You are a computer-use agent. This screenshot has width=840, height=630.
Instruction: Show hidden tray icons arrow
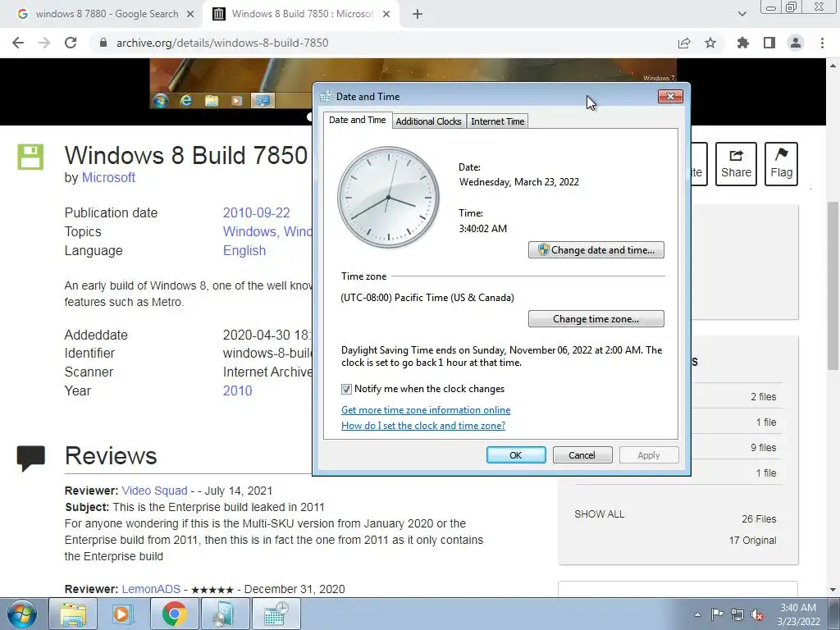pos(697,614)
